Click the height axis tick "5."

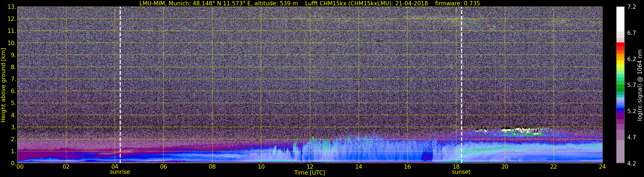pyautogui.click(x=13, y=103)
